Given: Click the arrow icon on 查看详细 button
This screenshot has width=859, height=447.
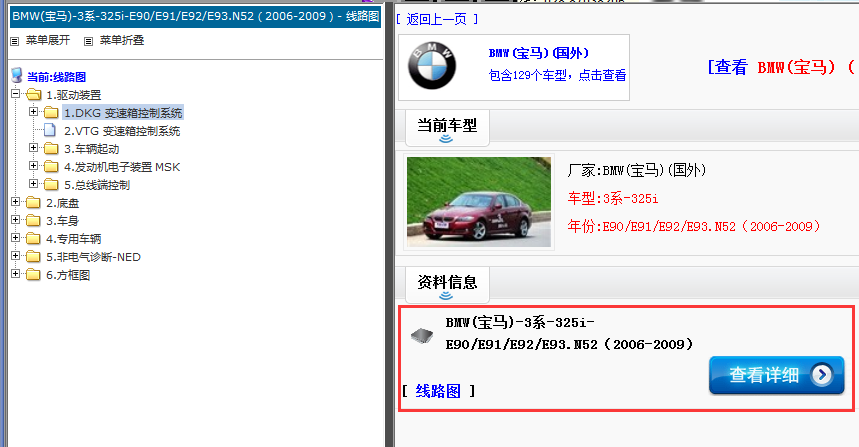Looking at the screenshot, I should pyautogui.click(x=821, y=375).
